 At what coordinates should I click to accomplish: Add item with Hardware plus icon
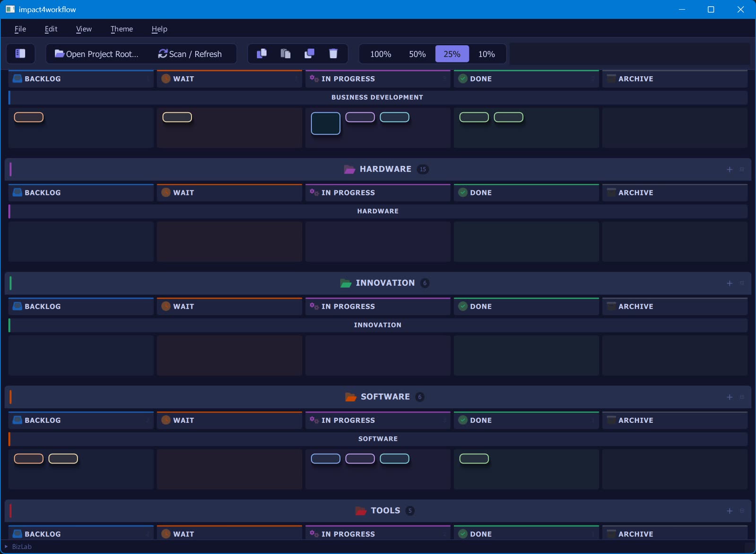[730, 169]
